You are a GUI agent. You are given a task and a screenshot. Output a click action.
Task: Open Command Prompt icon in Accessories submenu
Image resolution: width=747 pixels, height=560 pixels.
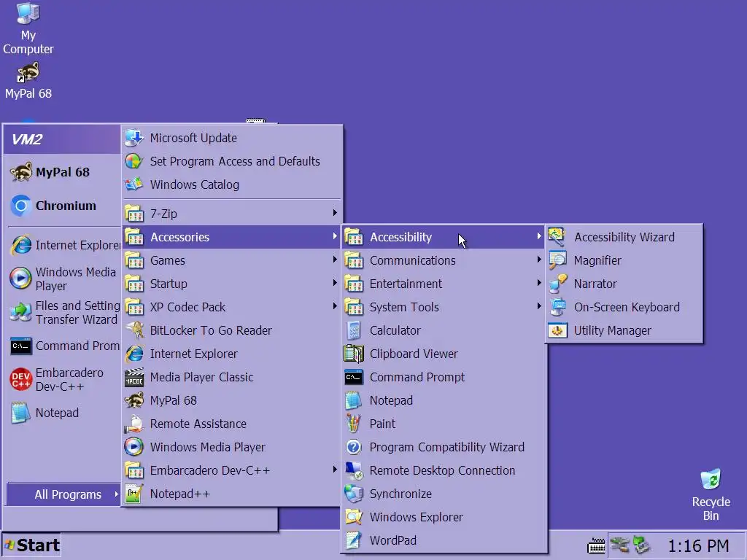click(354, 377)
